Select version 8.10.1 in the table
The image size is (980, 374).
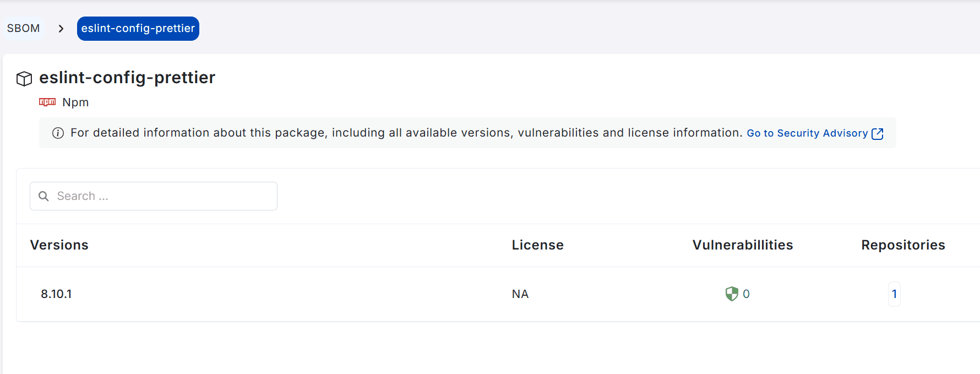[56, 294]
